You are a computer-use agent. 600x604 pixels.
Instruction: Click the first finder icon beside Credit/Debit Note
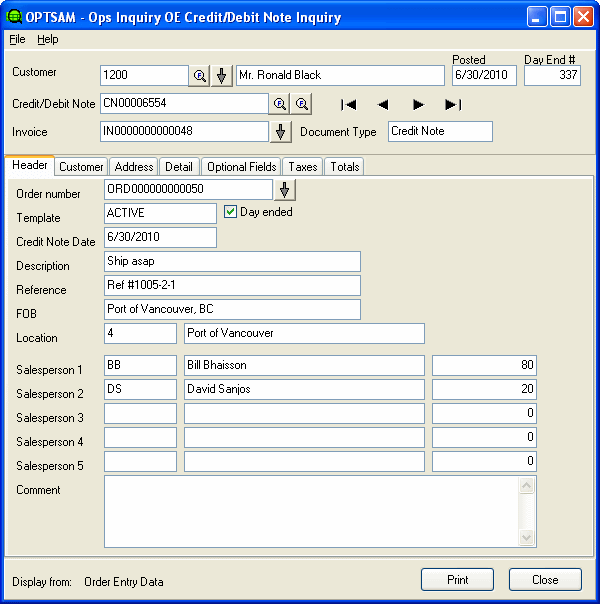tap(280, 104)
